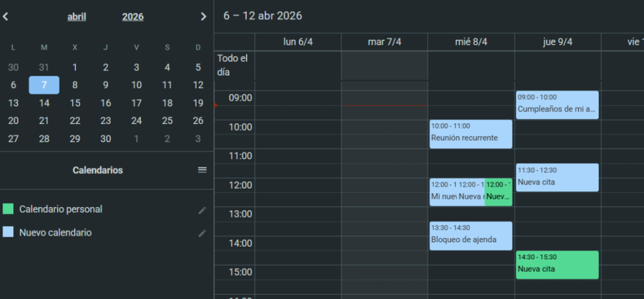
Task: Select highlighted day 7 in mini calendar
Action: [44, 85]
